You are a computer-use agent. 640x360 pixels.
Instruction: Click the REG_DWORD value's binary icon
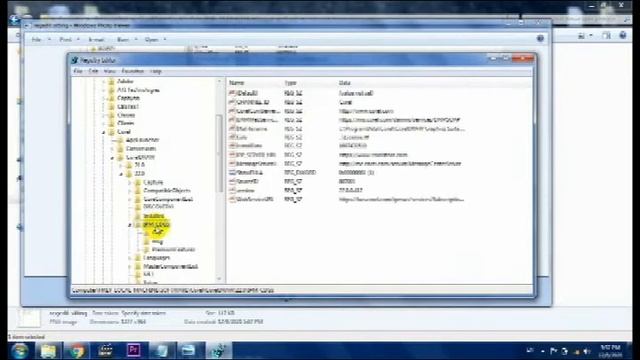click(232, 173)
